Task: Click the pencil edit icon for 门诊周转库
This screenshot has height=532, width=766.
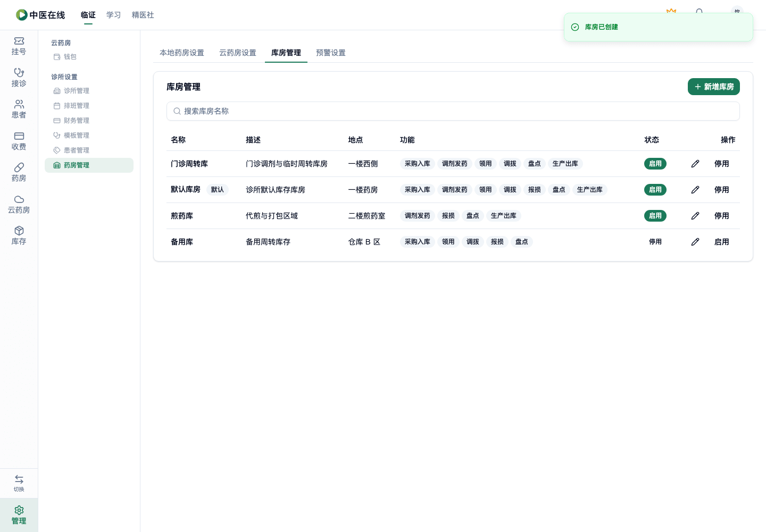Action: tap(695, 164)
